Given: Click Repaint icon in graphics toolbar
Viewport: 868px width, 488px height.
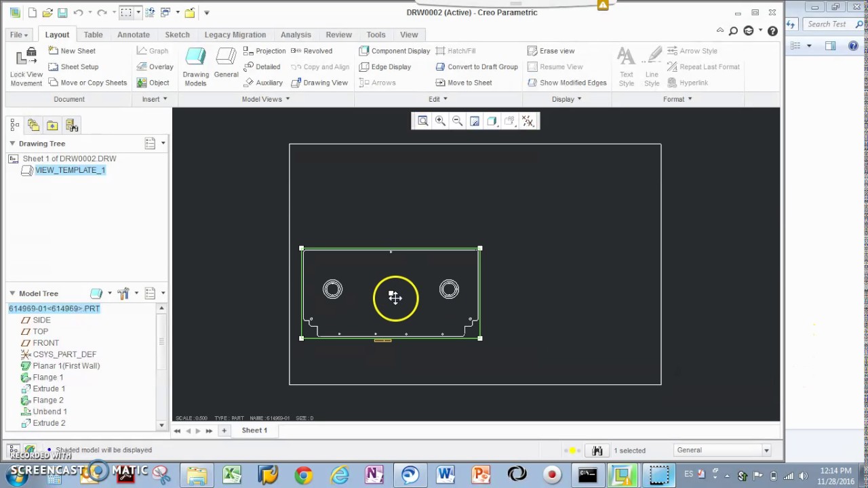Looking at the screenshot, I should click(x=475, y=121).
